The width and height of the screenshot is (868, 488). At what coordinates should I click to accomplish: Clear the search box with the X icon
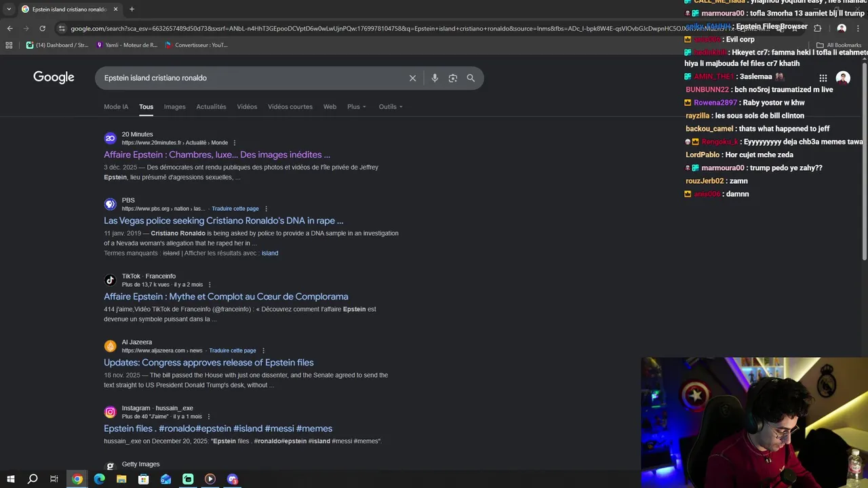412,78
